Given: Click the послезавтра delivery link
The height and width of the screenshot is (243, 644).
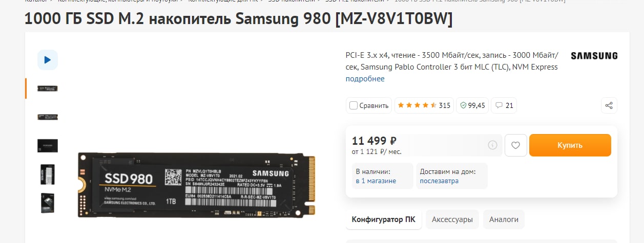Looking at the screenshot, I should (x=439, y=181).
